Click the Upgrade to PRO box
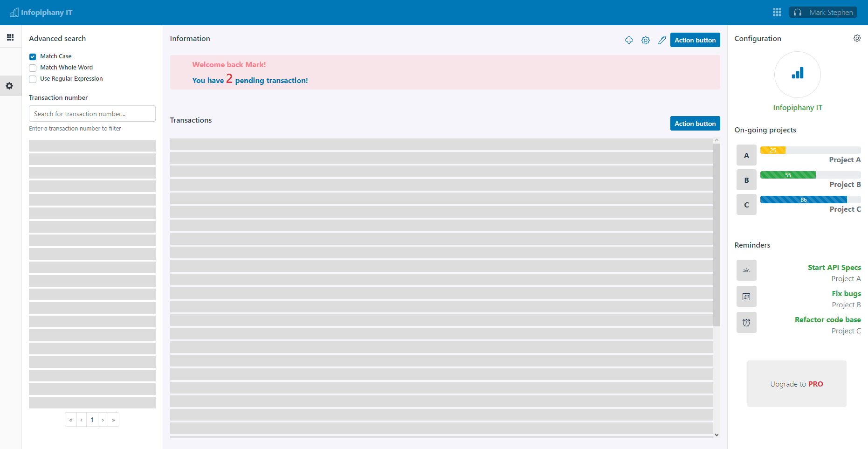 796,384
